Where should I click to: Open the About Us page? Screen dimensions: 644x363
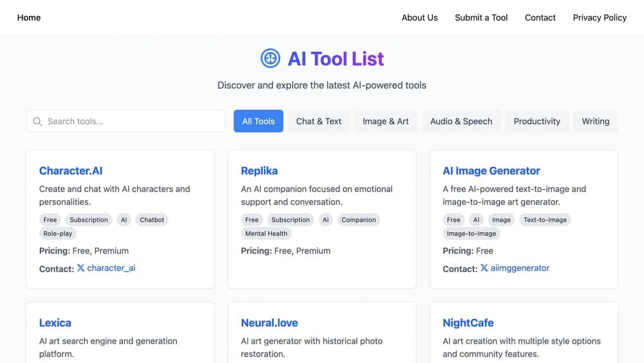(419, 17)
